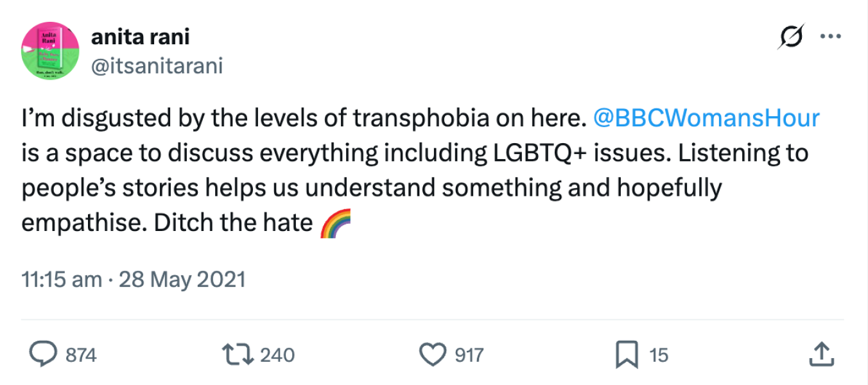Screen dimensions: 868x385
Task: Click the 11:15 am timestamp
Action: coord(62,280)
